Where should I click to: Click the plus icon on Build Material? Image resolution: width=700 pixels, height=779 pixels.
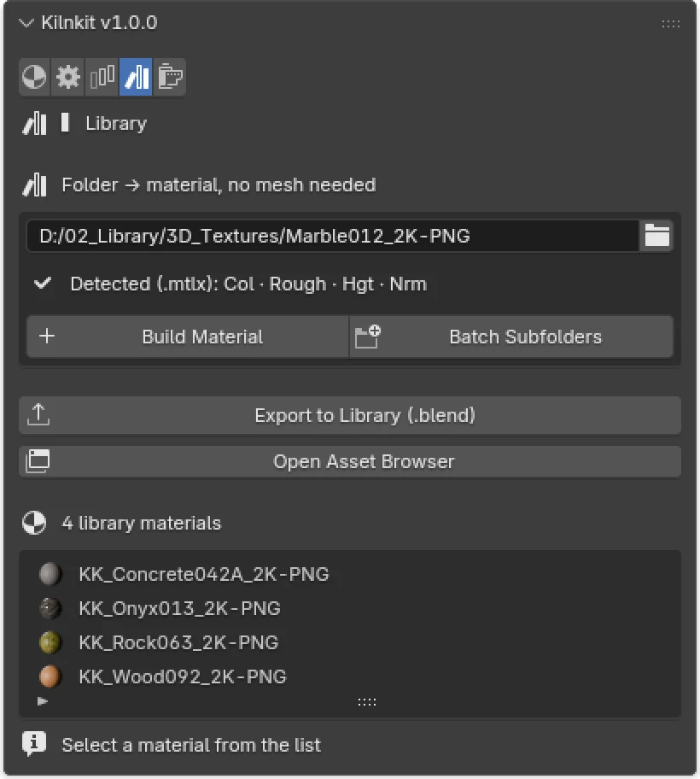(x=47, y=337)
